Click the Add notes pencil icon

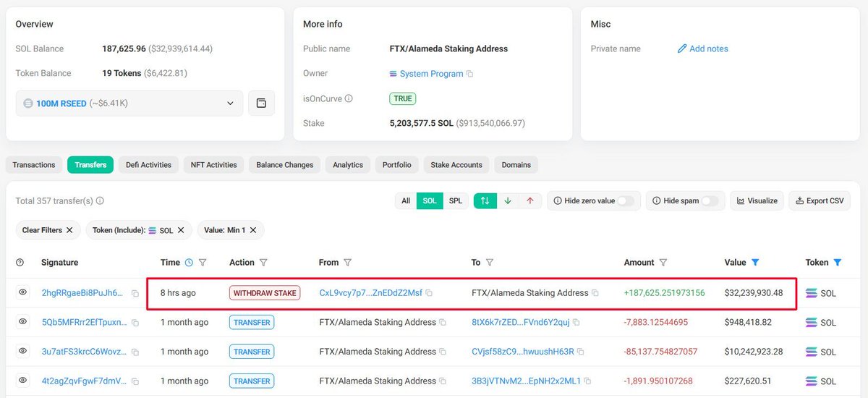pyautogui.click(x=681, y=49)
